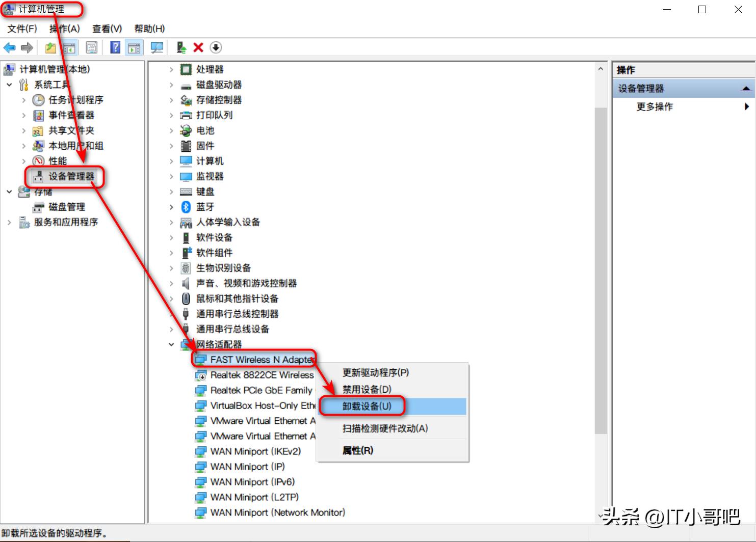This screenshot has height=542, width=756.
Task: Click the Back navigation arrow toolbar icon
Action: (x=9, y=47)
